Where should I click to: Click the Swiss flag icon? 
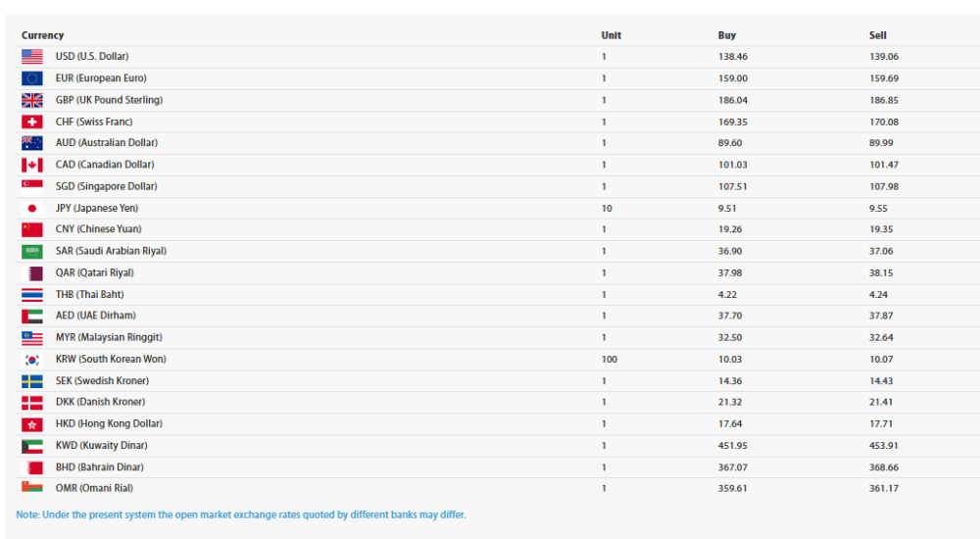coord(32,122)
